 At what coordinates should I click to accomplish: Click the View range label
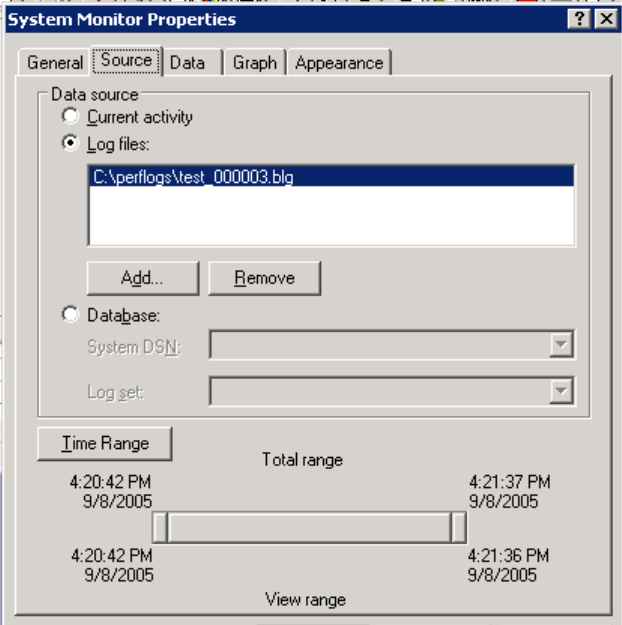305,600
